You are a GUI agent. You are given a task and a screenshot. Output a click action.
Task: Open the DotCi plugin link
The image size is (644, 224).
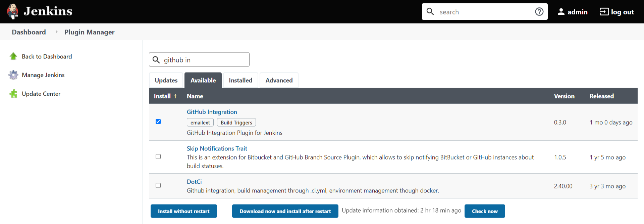coord(194,182)
